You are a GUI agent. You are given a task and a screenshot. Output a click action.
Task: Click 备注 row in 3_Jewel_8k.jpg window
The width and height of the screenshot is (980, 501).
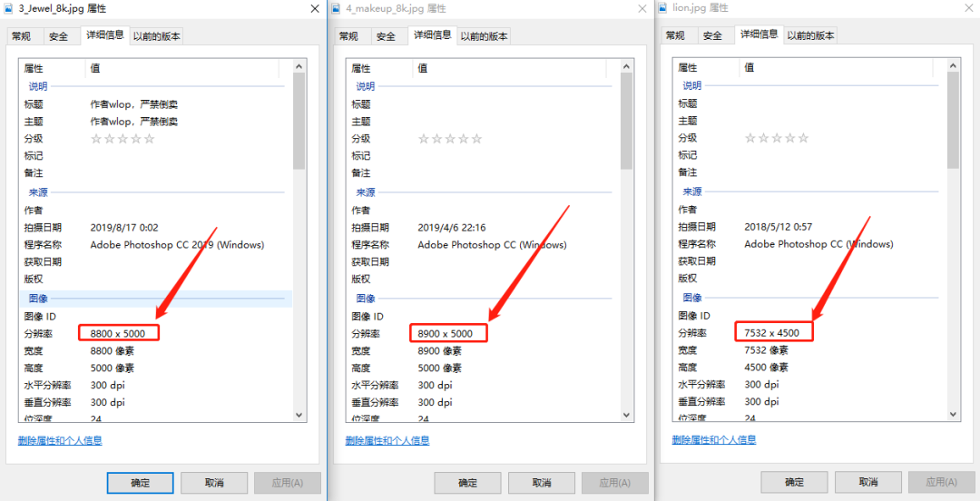pyautogui.click(x=154, y=172)
